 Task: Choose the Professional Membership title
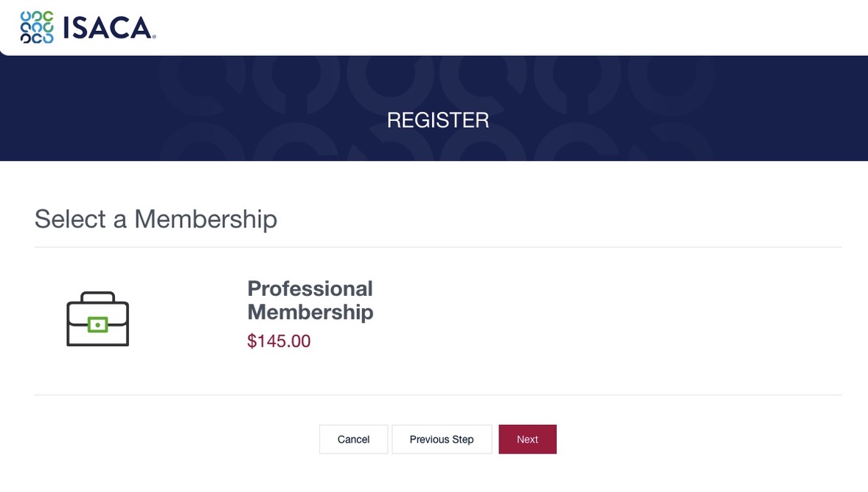[310, 300]
